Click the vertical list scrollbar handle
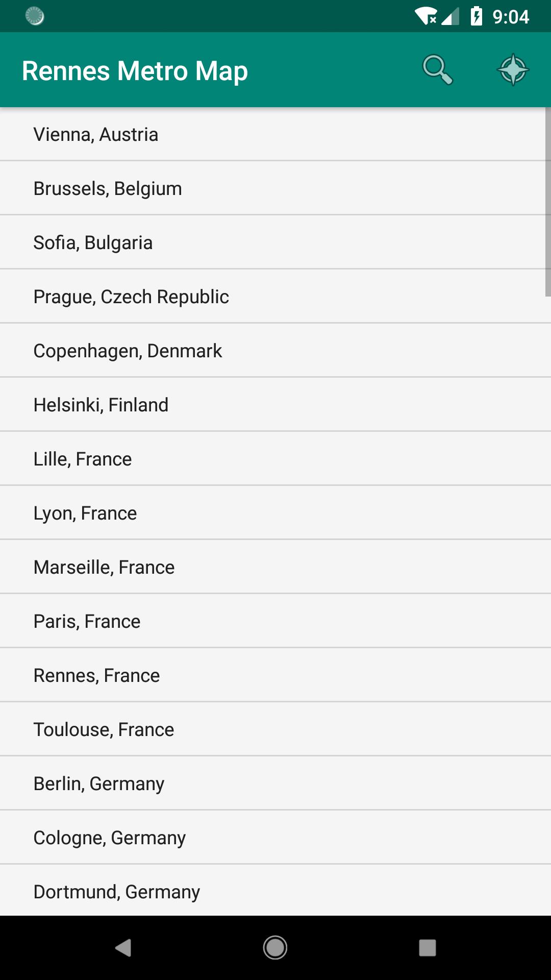The width and height of the screenshot is (551, 980). [x=548, y=202]
